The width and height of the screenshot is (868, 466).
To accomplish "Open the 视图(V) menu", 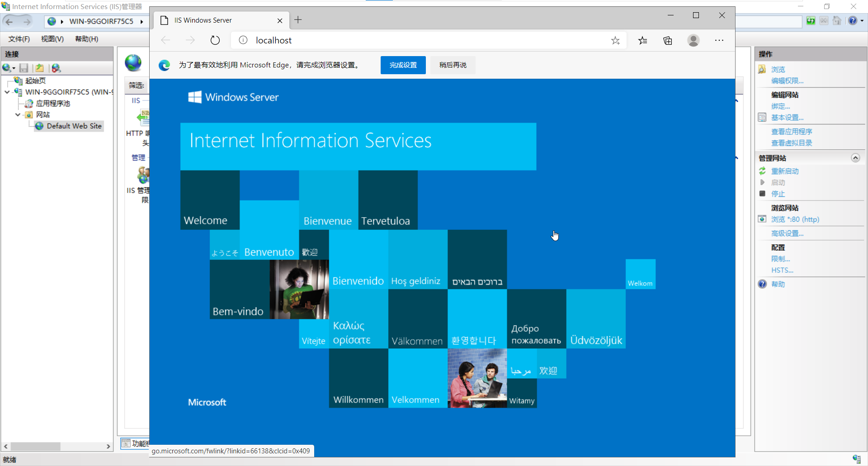I will click(x=52, y=38).
